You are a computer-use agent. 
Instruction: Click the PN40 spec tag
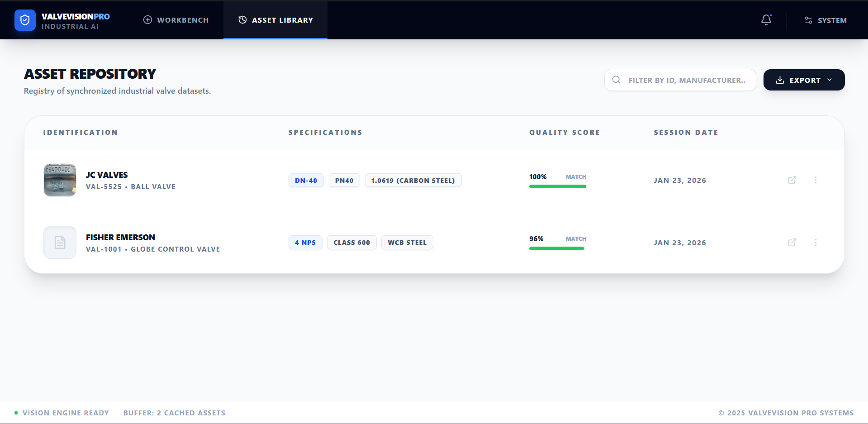[344, 181]
